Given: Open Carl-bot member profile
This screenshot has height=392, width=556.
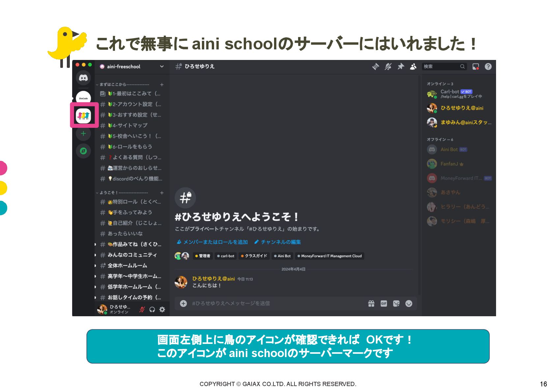Looking at the screenshot, I should coord(459,94).
